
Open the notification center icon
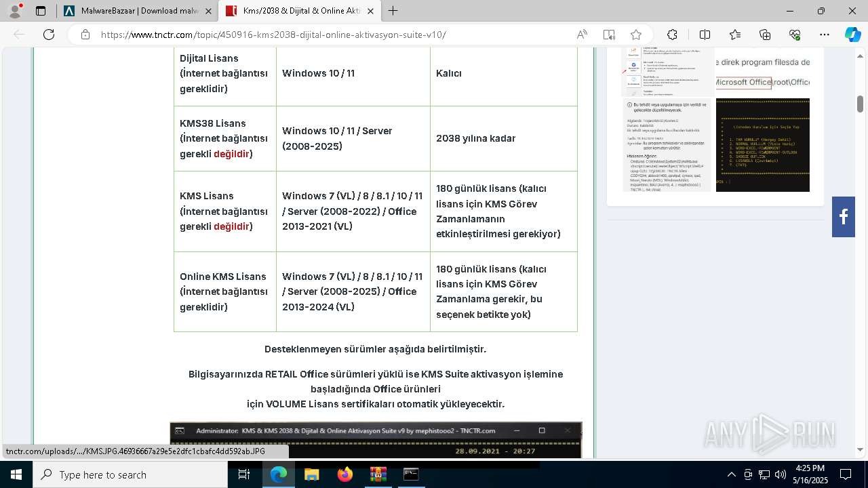846,474
